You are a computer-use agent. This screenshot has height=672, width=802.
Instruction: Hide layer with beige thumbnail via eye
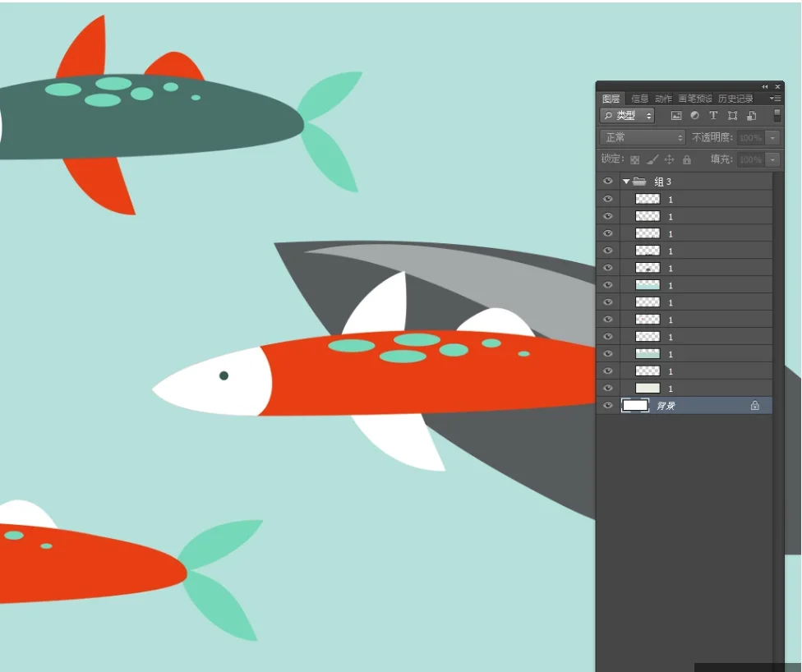607,388
